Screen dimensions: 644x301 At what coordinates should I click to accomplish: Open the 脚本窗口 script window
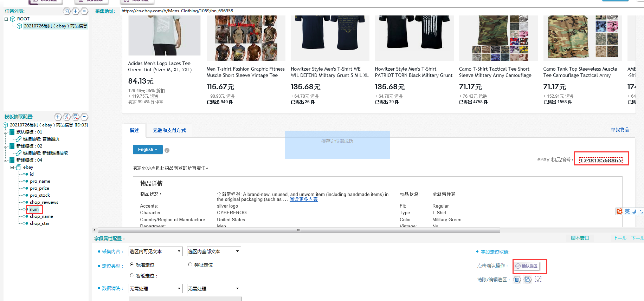(x=580, y=238)
